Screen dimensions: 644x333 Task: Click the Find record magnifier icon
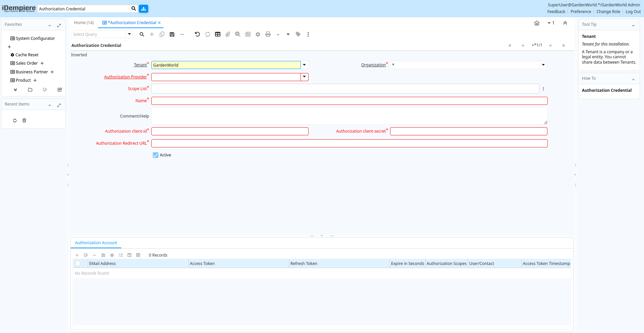point(142,34)
